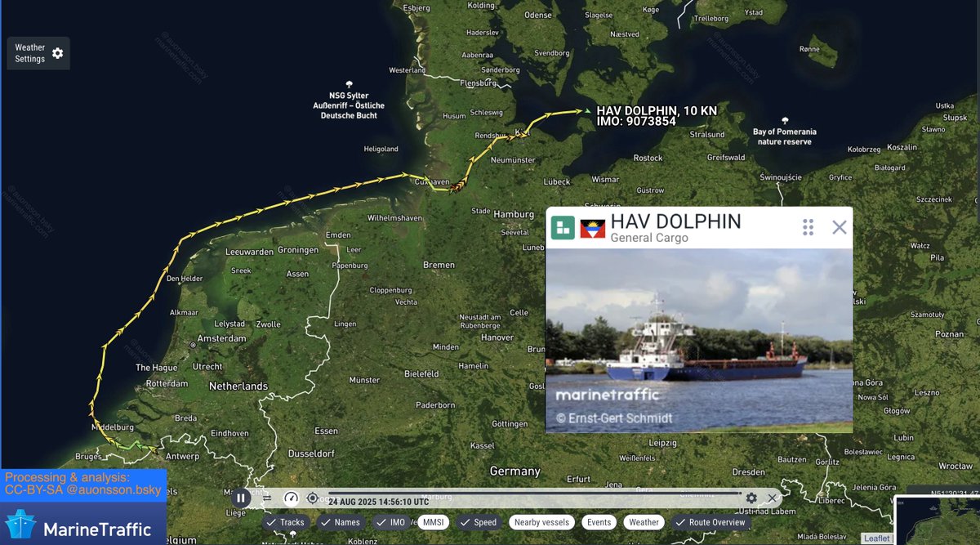Viewport: 980px width, 545px height.
Task: Toggle the Names option
Action: [x=341, y=522]
